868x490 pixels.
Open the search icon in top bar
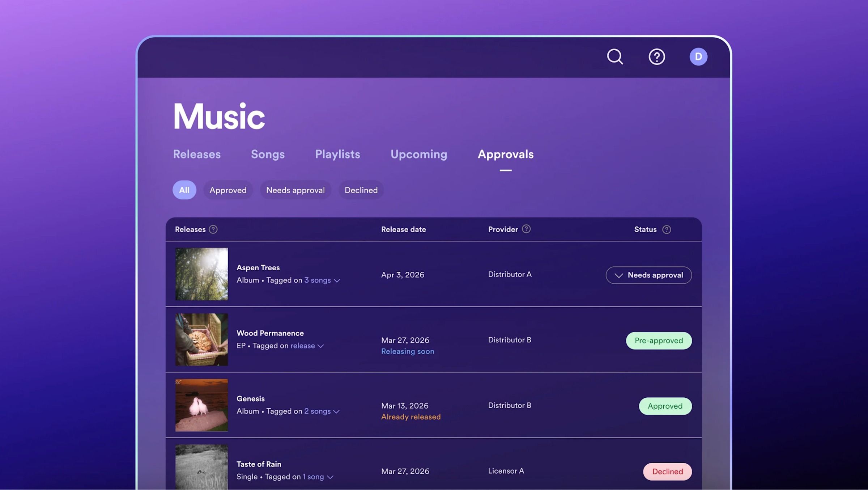pos(615,56)
